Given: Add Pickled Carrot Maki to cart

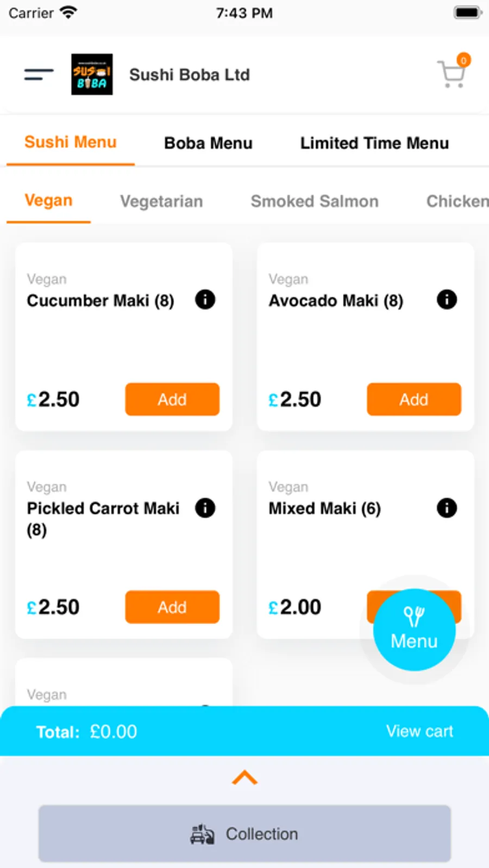Looking at the screenshot, I should [x=172, y=607].
